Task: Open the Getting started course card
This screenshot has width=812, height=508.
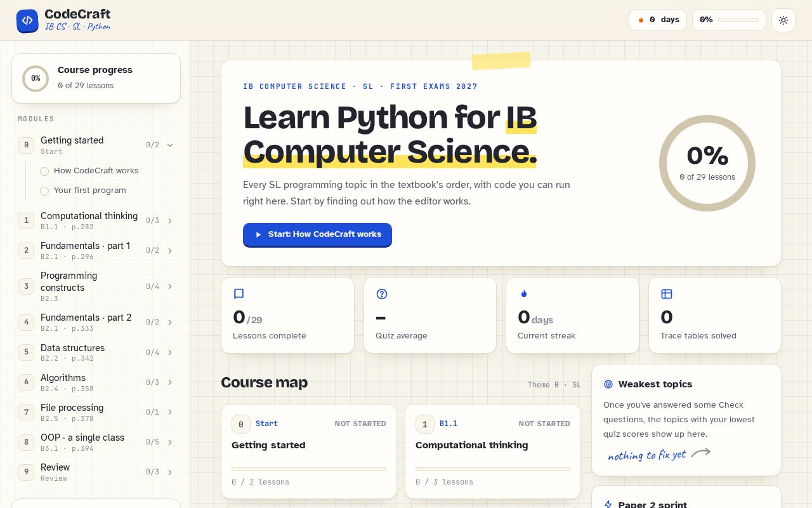Action: (x=309, y=451)
